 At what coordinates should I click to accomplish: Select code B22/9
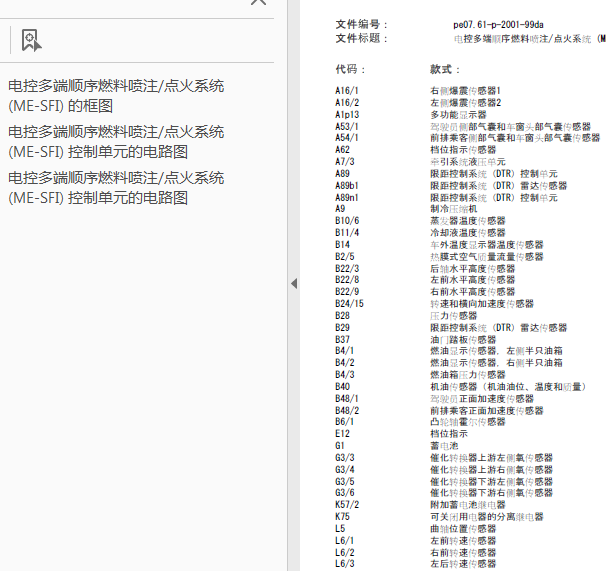click(x=347, y=291)
